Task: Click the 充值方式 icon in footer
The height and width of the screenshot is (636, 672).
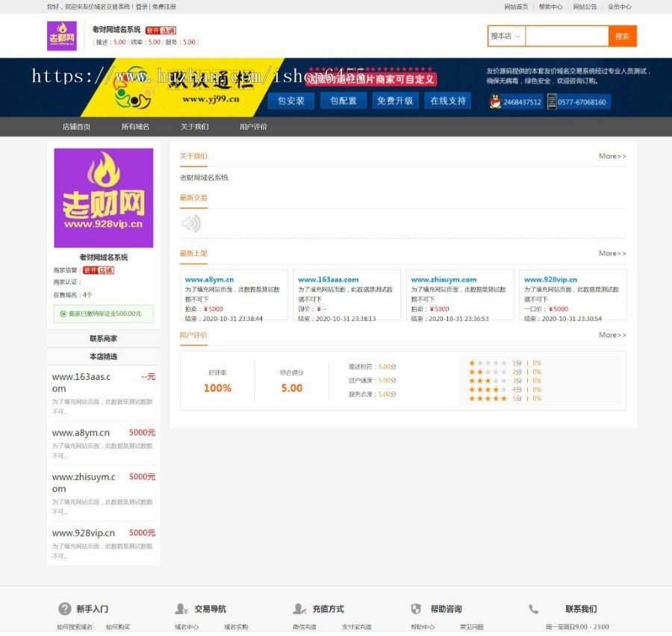Action: pyautogui.click(x=298, y=608)
